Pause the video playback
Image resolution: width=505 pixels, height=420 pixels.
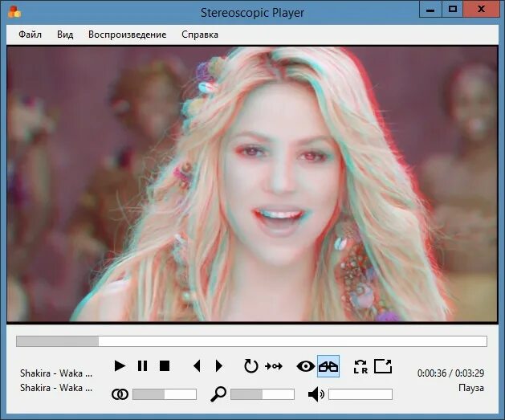(142, 366)
